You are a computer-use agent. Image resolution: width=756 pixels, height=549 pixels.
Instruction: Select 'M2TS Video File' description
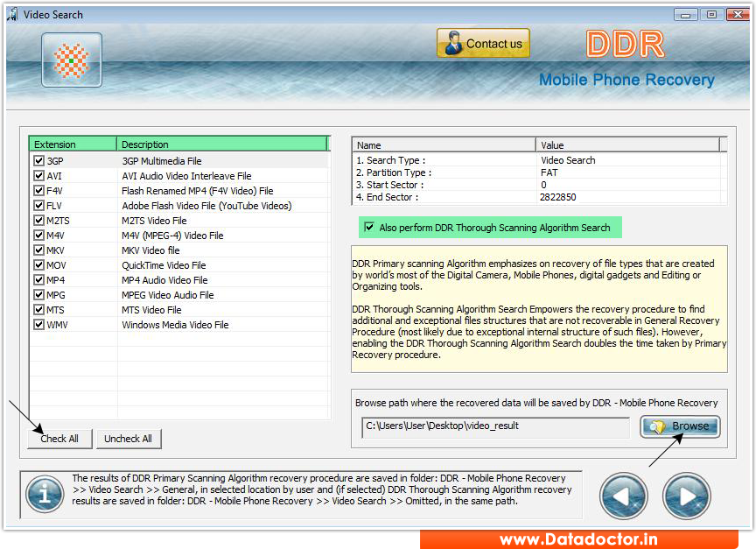point(154,221)
